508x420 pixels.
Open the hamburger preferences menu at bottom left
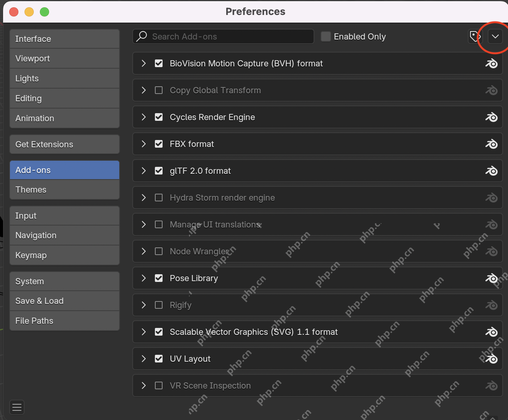tap(17, 407)
